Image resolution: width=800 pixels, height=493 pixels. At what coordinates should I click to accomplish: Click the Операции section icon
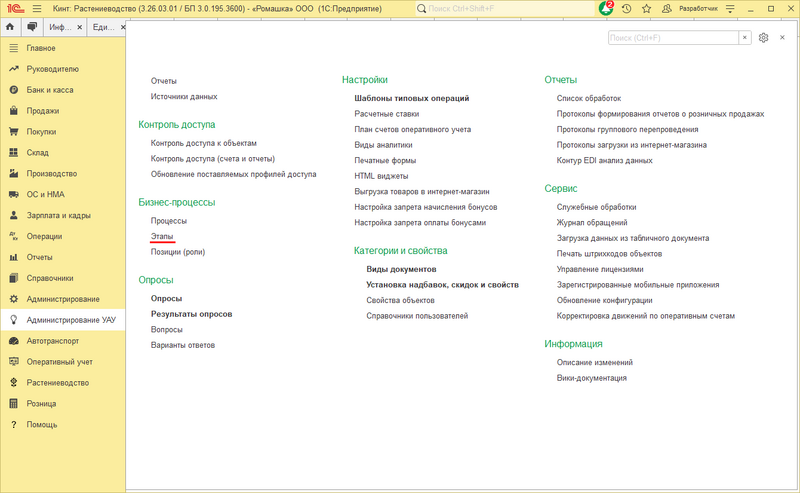pyautogui.click(x=14, y=236)
